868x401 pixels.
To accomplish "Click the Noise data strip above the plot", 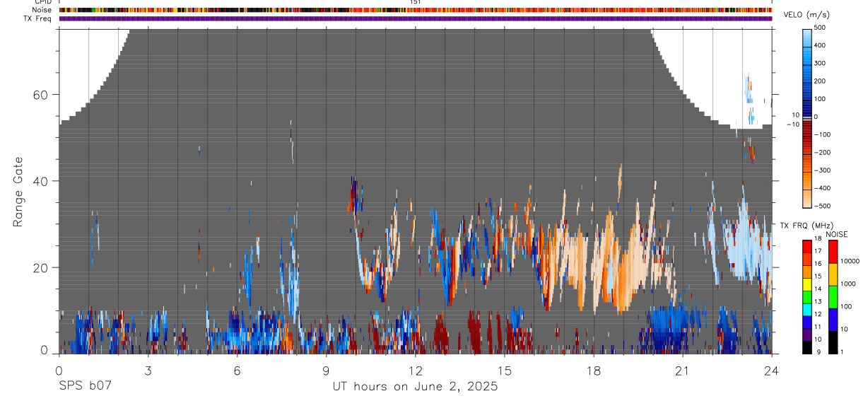I will click(x=416, y=10).
